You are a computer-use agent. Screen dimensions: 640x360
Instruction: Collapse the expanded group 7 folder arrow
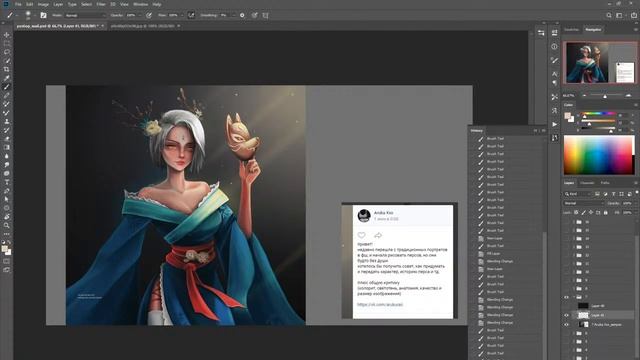click(573, 297)
